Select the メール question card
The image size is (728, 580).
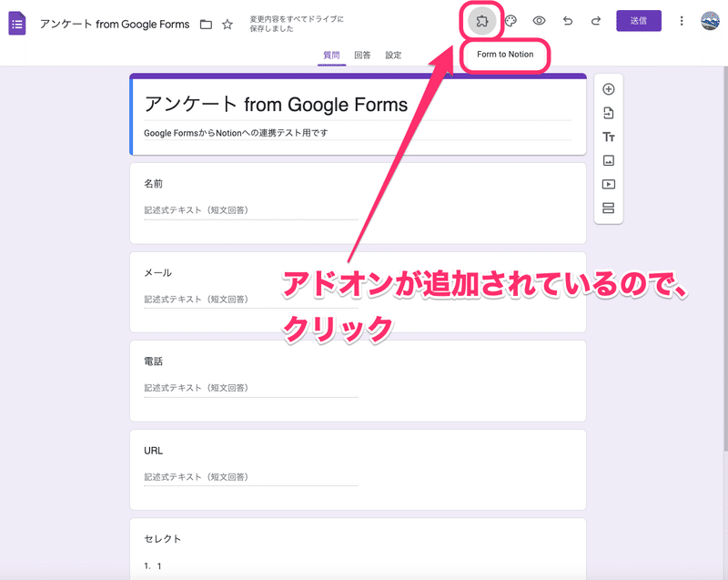pyautogui.click(x=358, y=292)
